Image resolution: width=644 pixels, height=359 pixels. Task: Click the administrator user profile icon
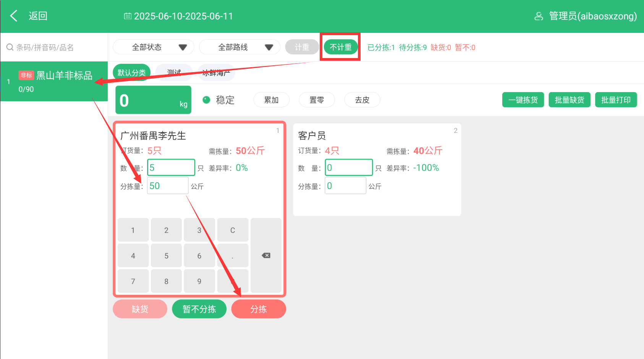(x=539, y=16)
